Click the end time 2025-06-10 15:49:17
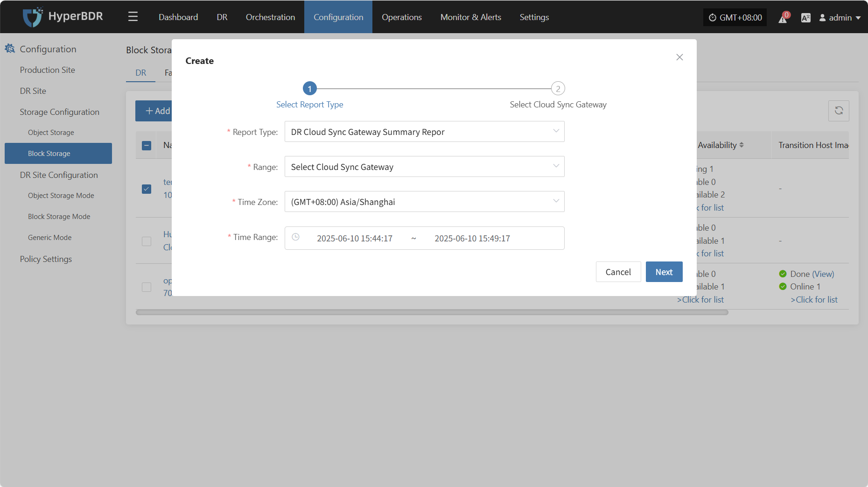868x487 pixels. pyautogui.click(x=472, y=239)
